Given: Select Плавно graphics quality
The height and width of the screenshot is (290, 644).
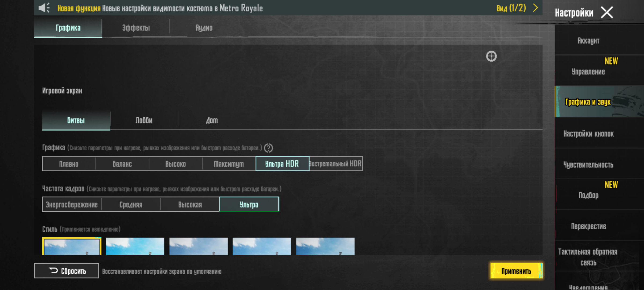Looking at the screenshot, I should (69, 164).
